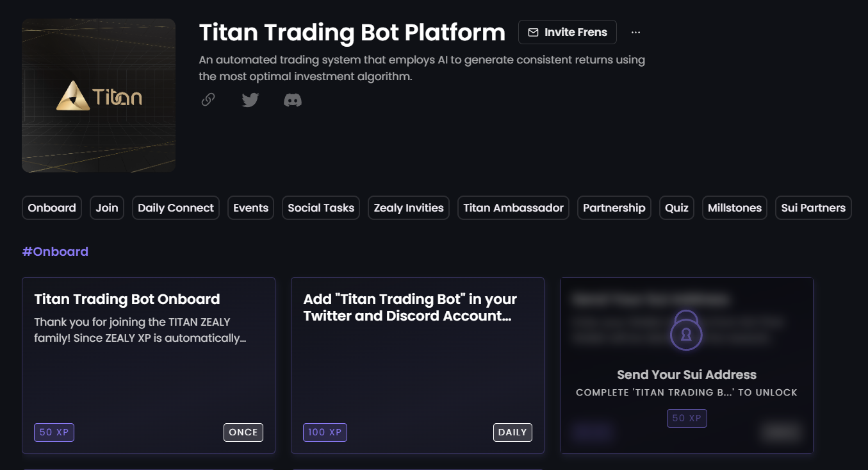Open the ellipsis more-options menu

tap(635, 32)
